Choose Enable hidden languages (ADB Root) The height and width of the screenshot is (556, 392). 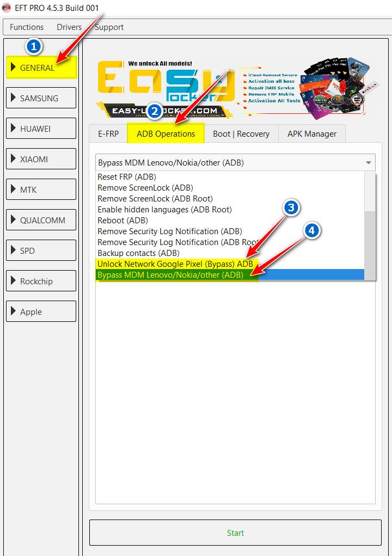(x=230, y=210)
